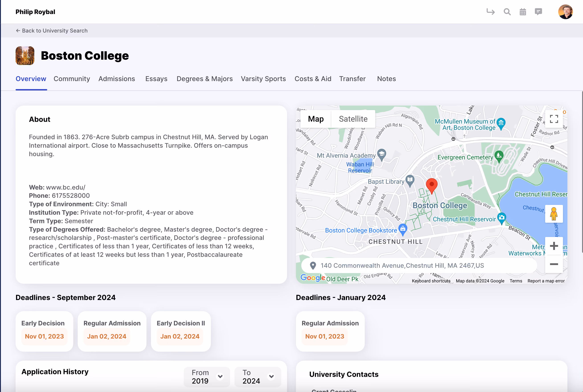583x392 pixels.
Task: Click Report a map error
Action: 546,281
